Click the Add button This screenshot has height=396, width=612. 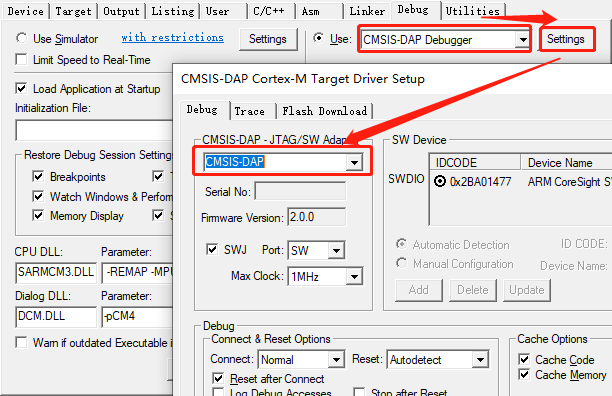(x=419, y=290)
